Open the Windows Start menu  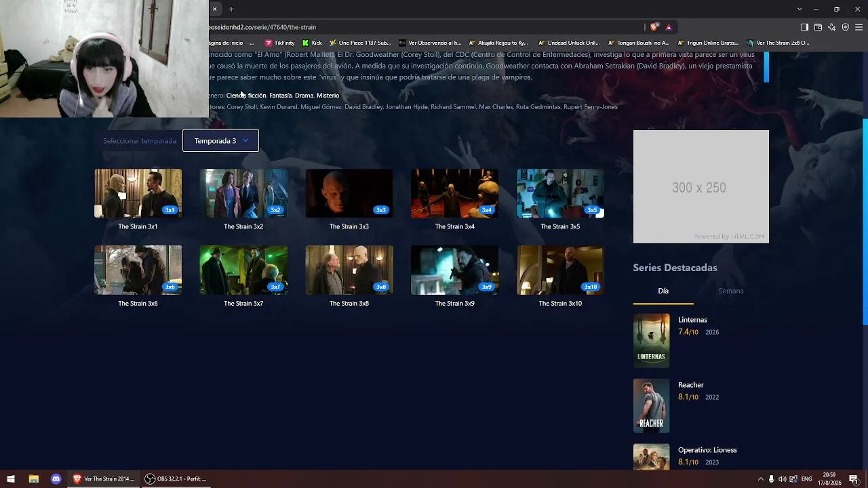(11, 479)
